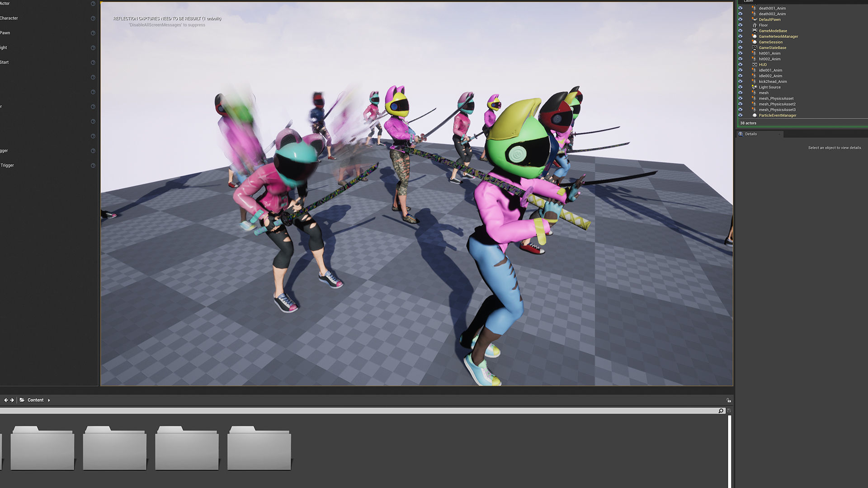The image size is (868, 488).
Task: Click skeletal icon of kick2head_Anim
Action: [x=754, y=82]
